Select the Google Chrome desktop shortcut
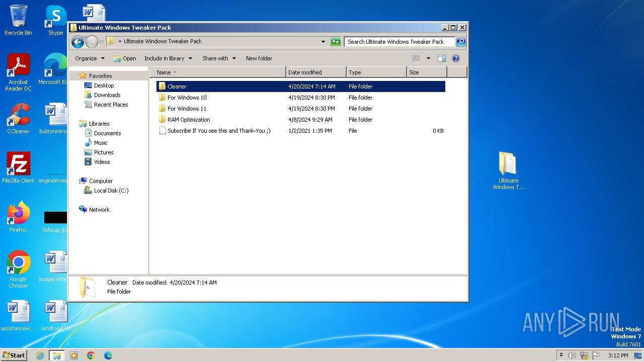The image size is (644, 362). coord(18,269)
